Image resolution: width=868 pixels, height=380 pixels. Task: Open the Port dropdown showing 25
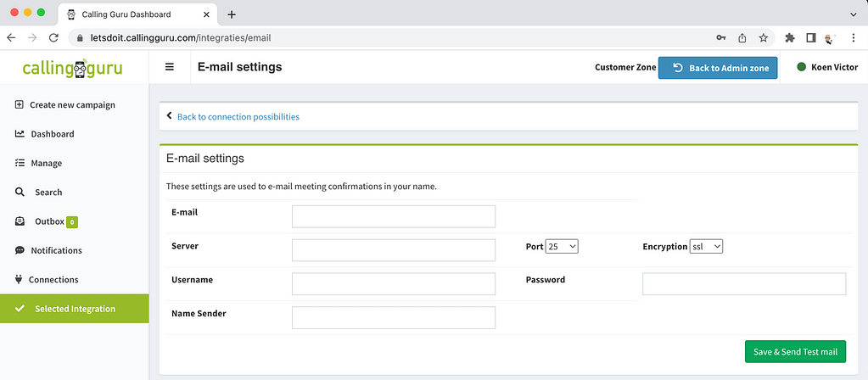coord(562,247)
